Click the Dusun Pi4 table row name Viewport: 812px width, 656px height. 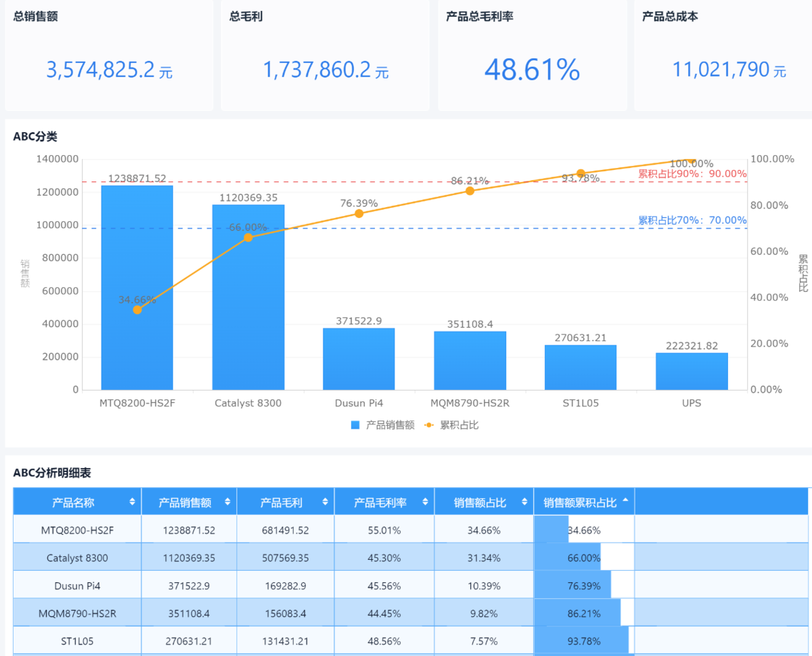77,586
